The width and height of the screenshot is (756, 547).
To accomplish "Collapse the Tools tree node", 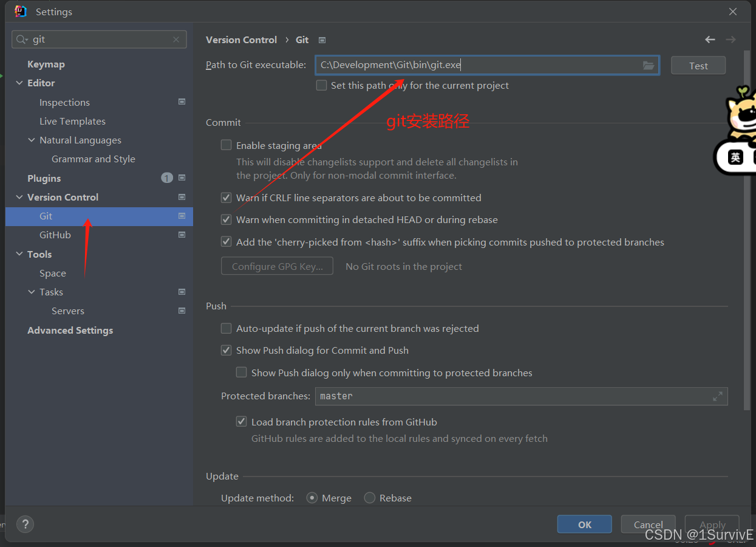I will point(19,254).
